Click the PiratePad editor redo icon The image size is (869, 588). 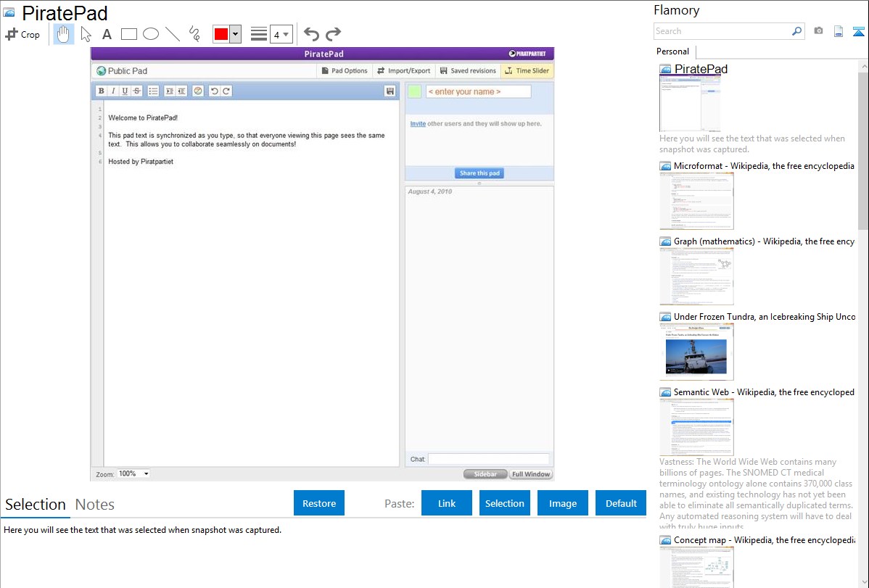(226, 91)
